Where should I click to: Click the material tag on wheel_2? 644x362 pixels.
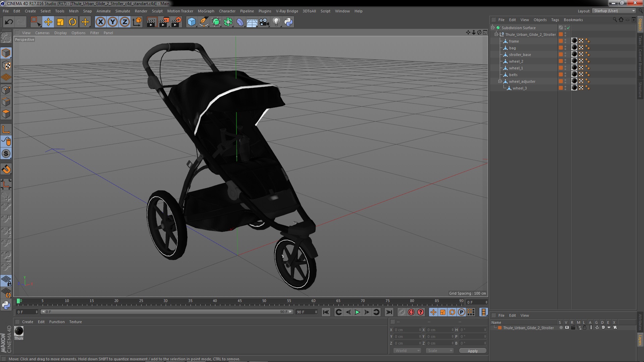coord(574,61)
